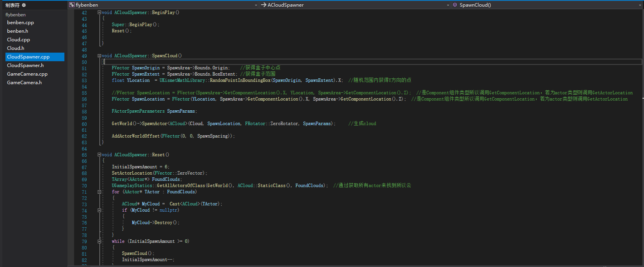Open GameCamera.cpp from the tab list
This screenshot has height=267, width=644.
click(27, 74)
